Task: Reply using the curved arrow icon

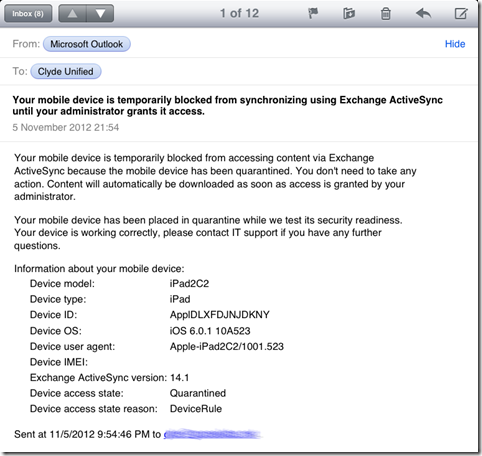Action: pos(423,14)
